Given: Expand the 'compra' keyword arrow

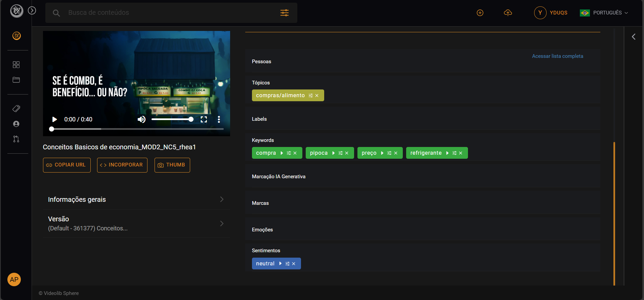Looking at the screenshot, I should tap(282, 153).
